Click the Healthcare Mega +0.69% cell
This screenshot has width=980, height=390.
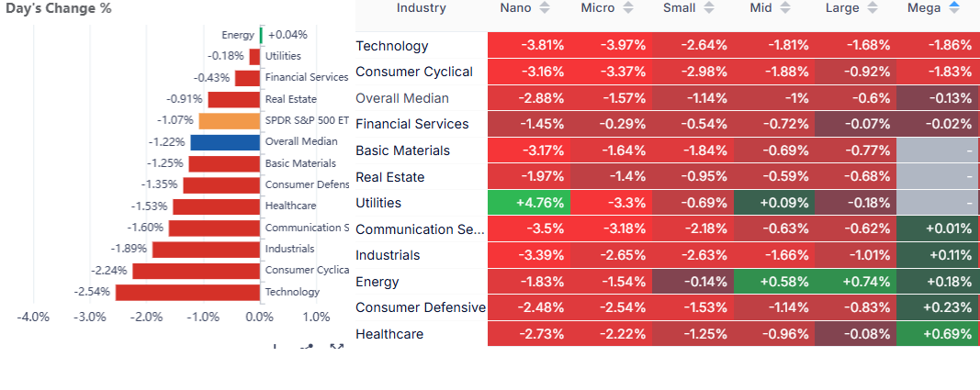point(938,334)
